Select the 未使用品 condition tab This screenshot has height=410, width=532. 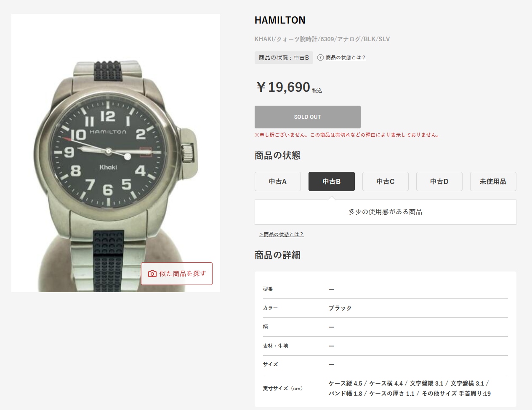coord(493,181)
